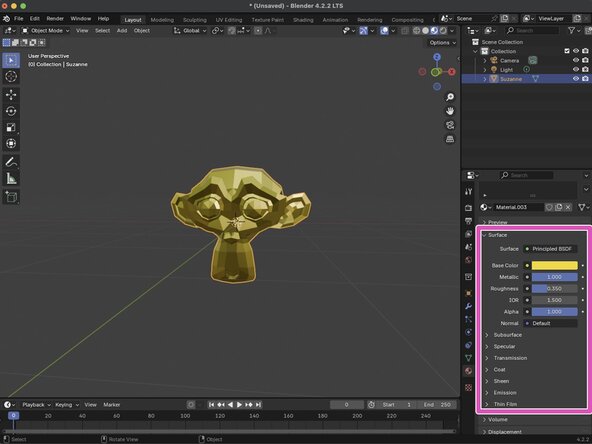Image resolution: width=592 pixels, height=444 pixels.
Task: Hide the Camera in viewport
Action: tap(575, 60)
